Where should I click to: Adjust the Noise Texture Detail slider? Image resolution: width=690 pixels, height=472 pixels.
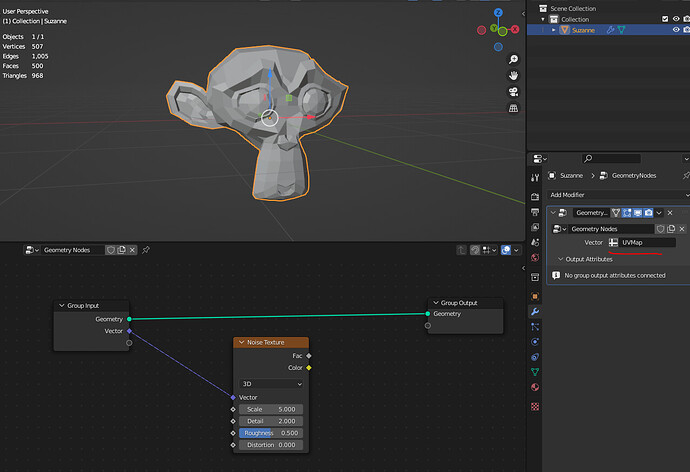[271, 421]
